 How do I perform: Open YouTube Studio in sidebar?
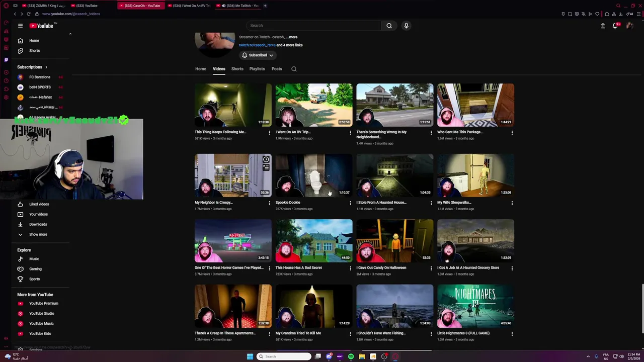(41, 313)
